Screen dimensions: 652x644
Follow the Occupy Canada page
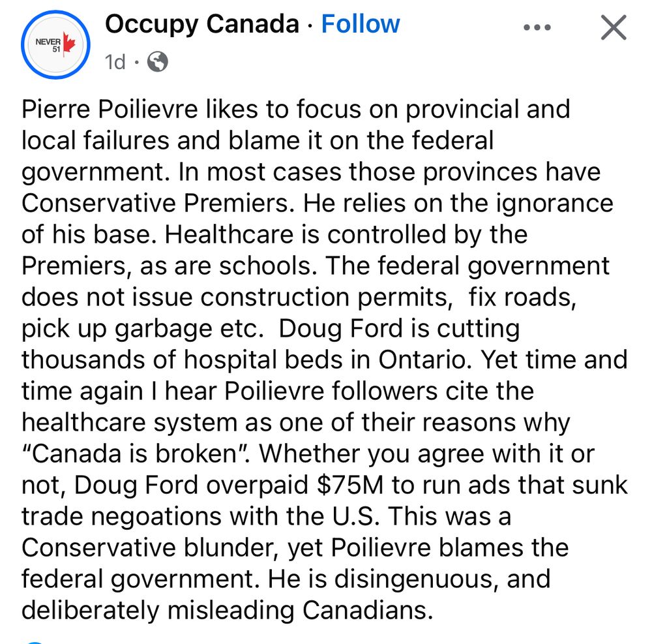(x=360, y=24)
